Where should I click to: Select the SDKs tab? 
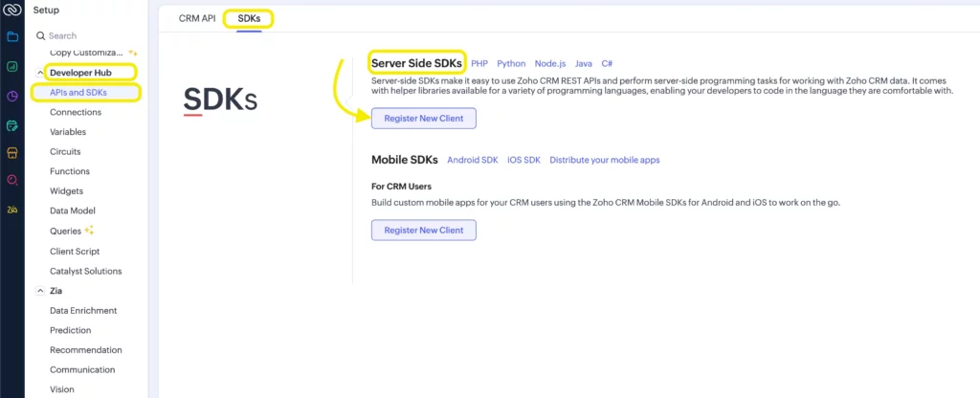(249, 19)
